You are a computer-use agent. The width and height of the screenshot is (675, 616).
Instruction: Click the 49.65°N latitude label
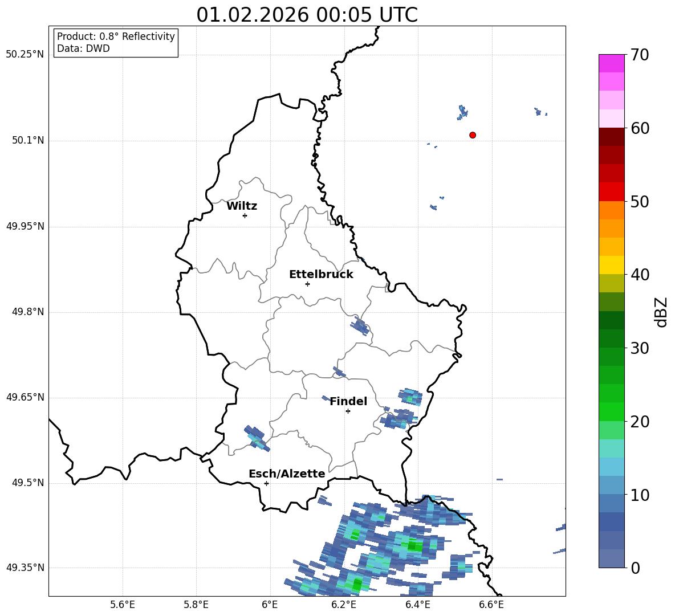[25, 397]
